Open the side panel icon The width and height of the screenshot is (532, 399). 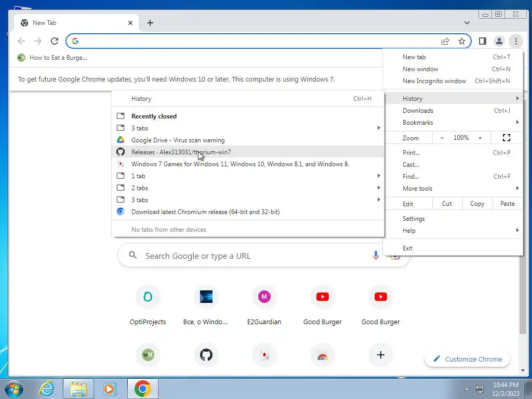pyautogui.click(x=483, y=41)
